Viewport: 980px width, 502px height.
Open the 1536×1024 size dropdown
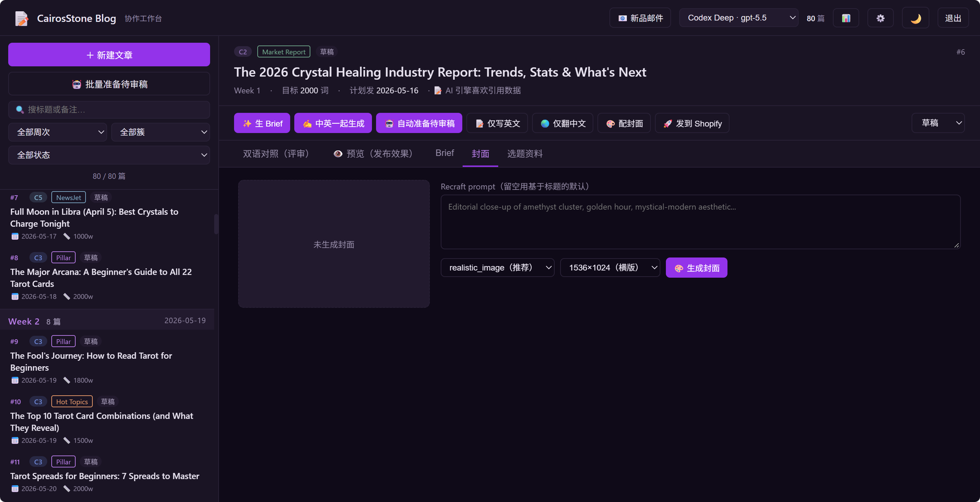(x=610, y=267)
